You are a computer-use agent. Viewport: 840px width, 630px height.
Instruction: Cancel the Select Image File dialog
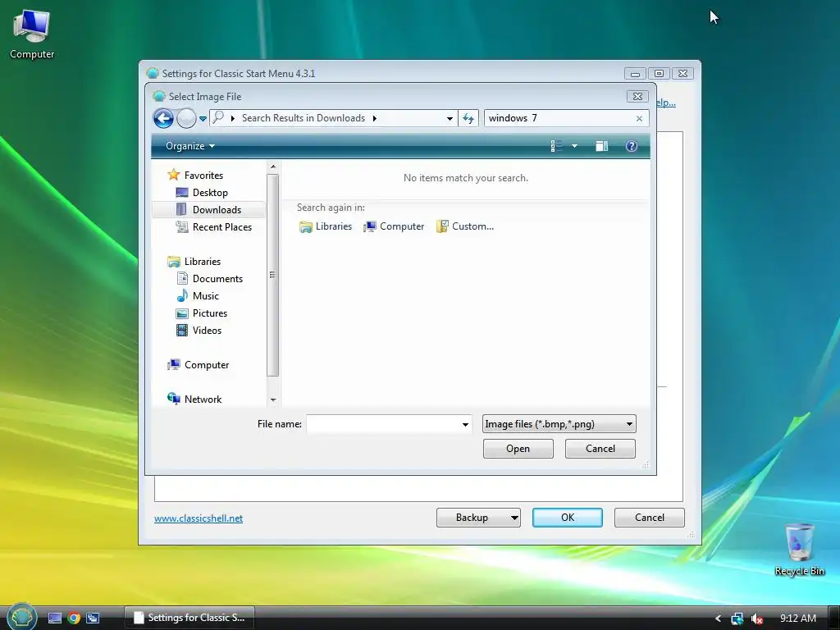[600, 449]
